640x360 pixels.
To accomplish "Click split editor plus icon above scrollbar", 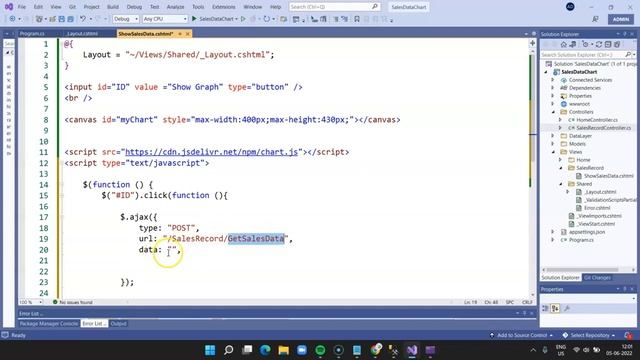I will [x=532, y=43].
